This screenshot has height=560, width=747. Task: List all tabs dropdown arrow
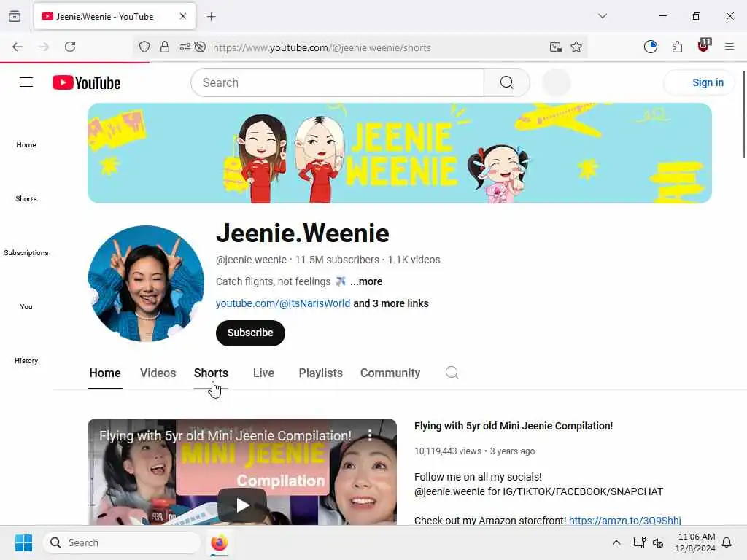[603, 16]
